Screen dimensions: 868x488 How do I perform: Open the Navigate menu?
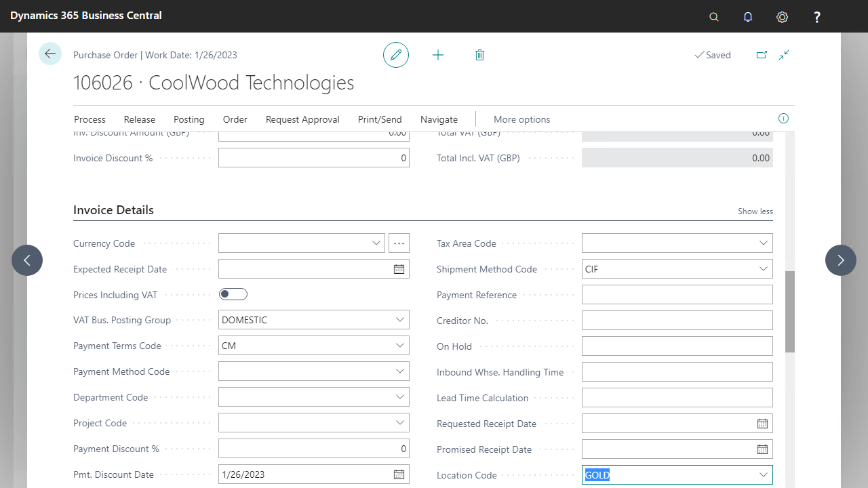(439, 119)
